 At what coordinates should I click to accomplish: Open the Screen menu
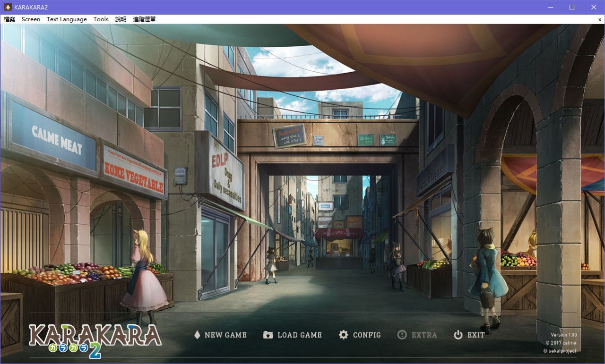tap(30, 19)
